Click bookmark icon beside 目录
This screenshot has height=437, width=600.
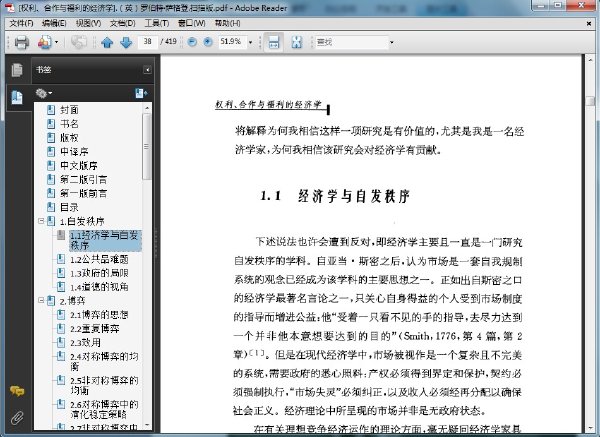(x=51, y=207)
